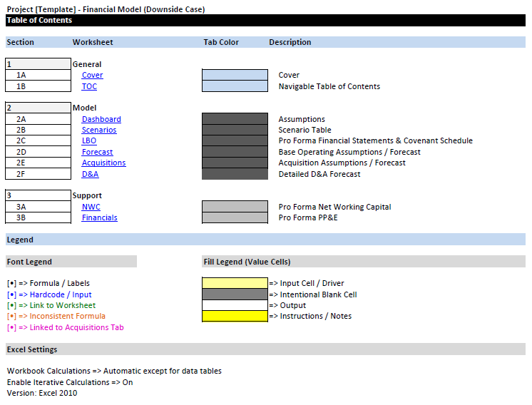Screen dimensions: 532x405
Task: Select section cell 2F
Action: click(x=38, y=174)
